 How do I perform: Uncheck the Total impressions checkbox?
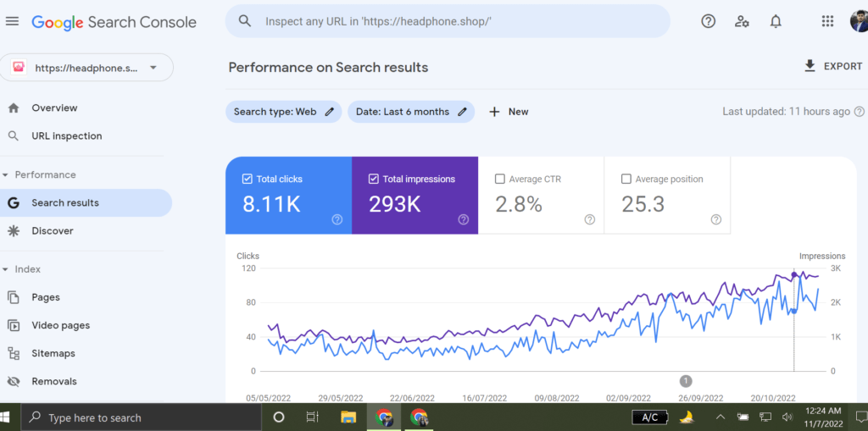tap(374, 180)
